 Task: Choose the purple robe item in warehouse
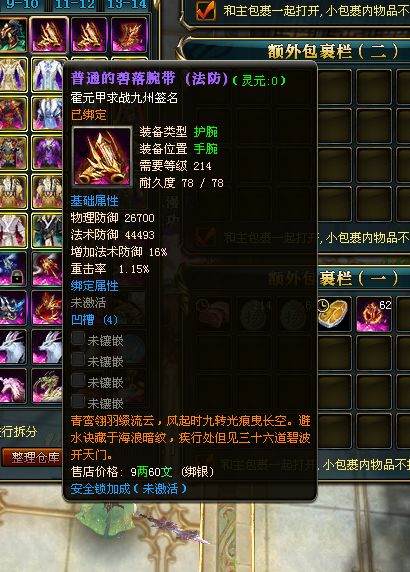47,152
